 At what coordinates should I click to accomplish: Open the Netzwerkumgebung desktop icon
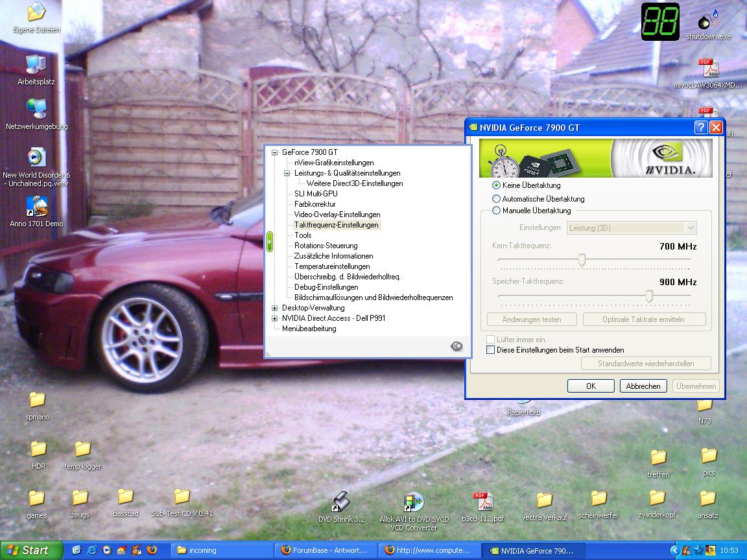(x=37, y=114)
